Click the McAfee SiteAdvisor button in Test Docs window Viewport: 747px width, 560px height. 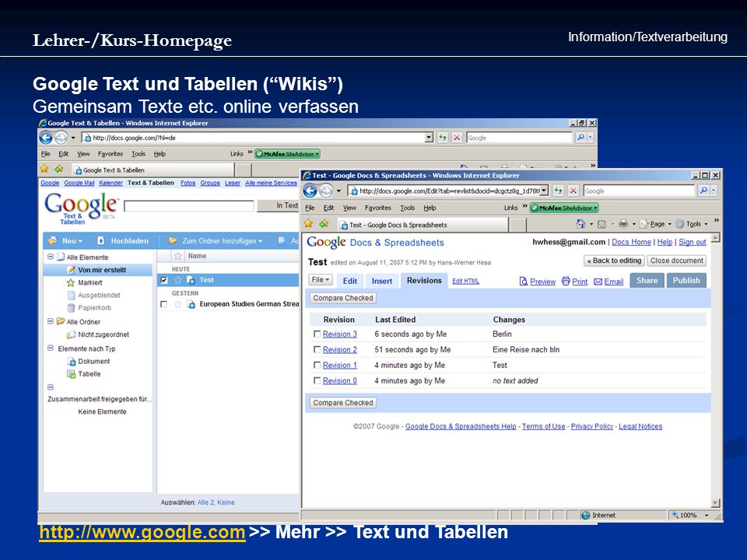coord(564,208)
